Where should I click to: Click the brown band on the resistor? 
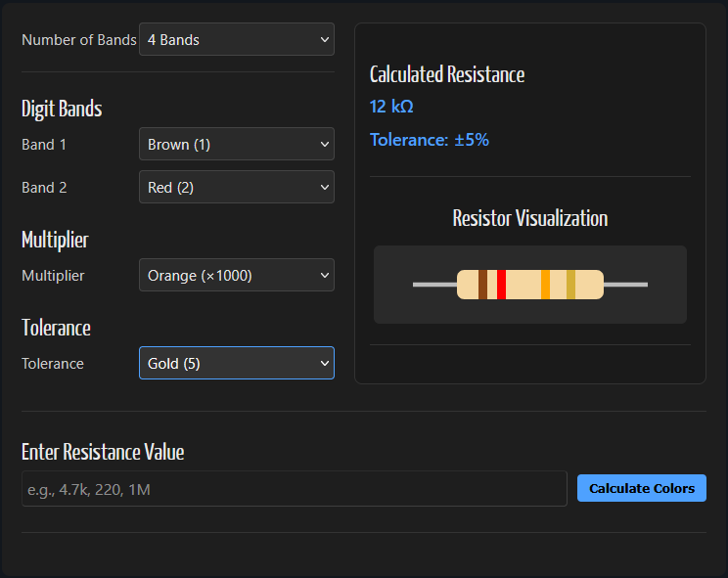coord(482,285)
